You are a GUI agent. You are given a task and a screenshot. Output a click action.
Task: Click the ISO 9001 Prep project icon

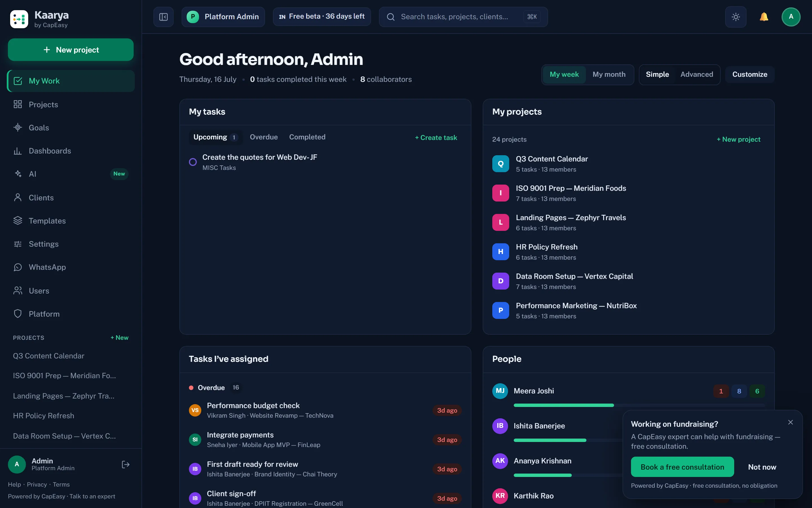pyautogui.click(x=501, y=193)
